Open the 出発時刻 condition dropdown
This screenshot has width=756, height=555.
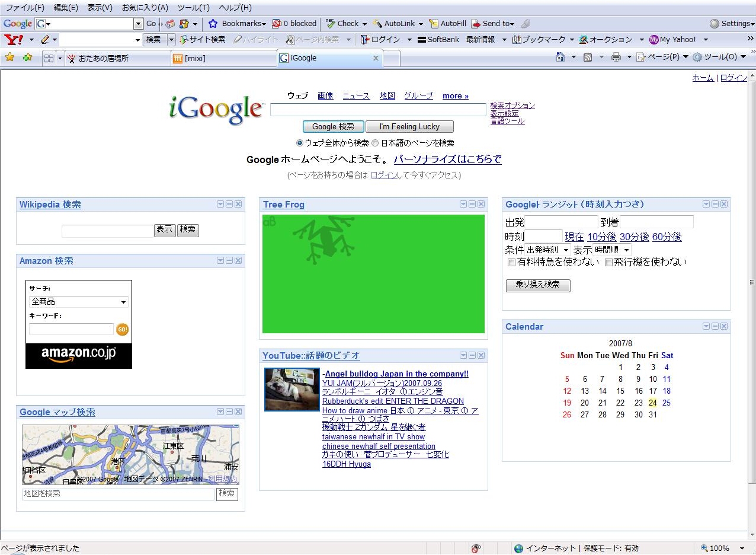click(x=566, y=250)
